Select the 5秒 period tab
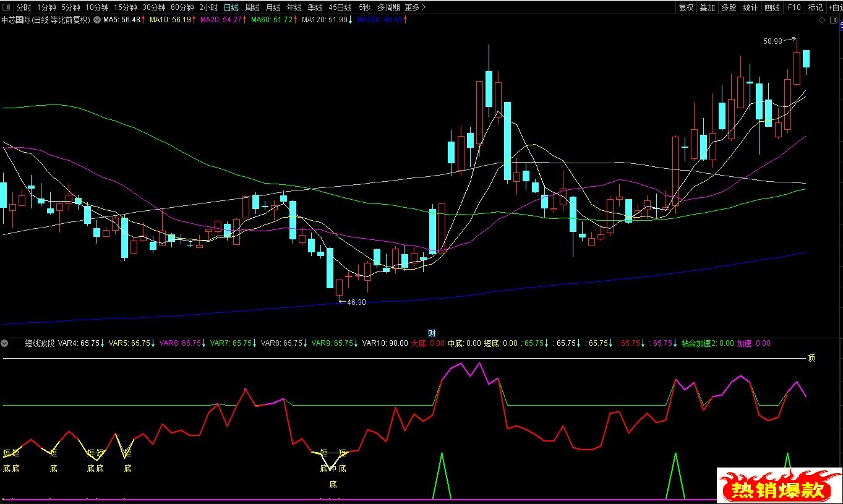This screenshot has width=843, height=504. coord(364,7)
